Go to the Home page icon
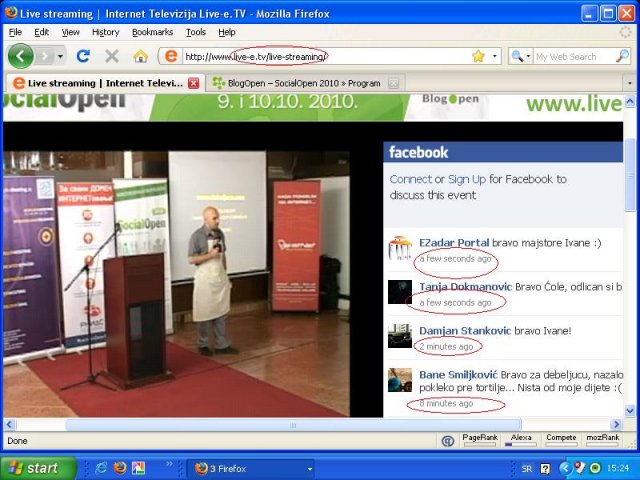The width and height of the screenshot is (640, 480). 140,56
